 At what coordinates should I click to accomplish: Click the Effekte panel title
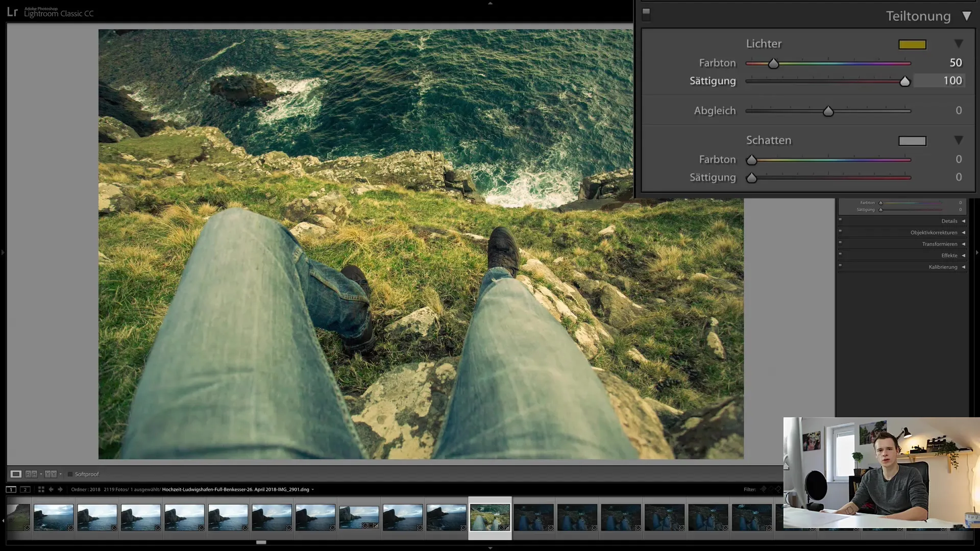point(949,256)
